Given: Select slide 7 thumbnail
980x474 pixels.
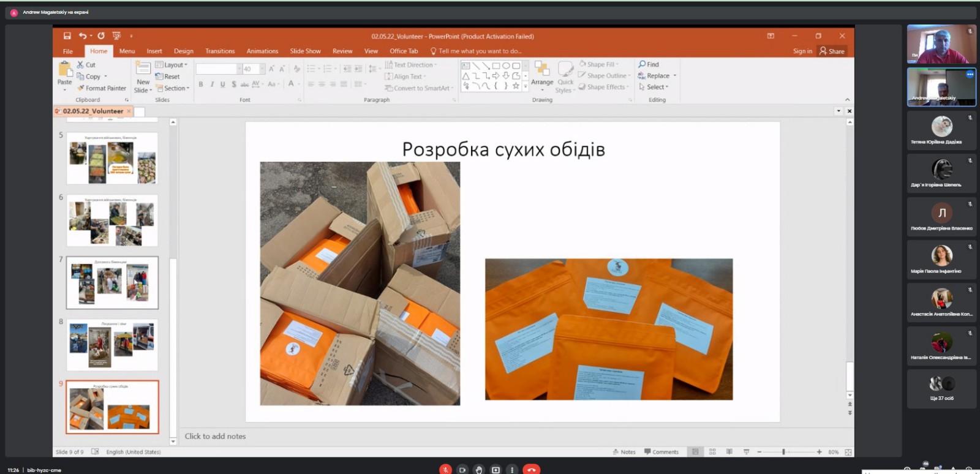Looking at the screenshot, I should click(x=112, y=282).
